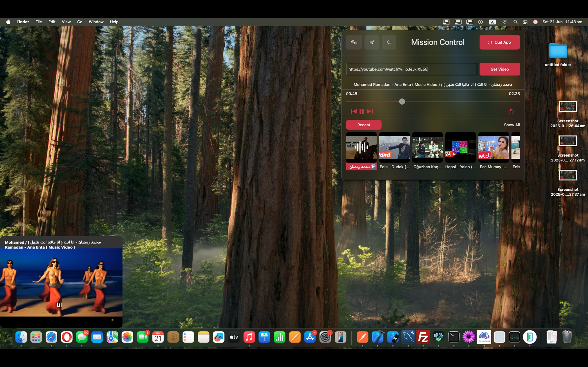588x367 pixels.
Task: Skip to the next track
Action: [x=370, y=111]
